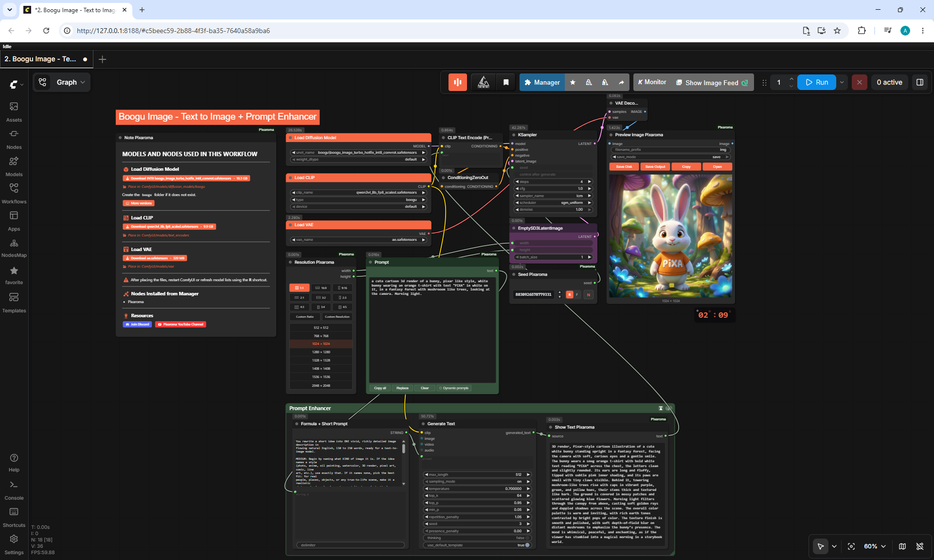Open a new workflow tab with plus
934x560 pixels.
(102, 59)
